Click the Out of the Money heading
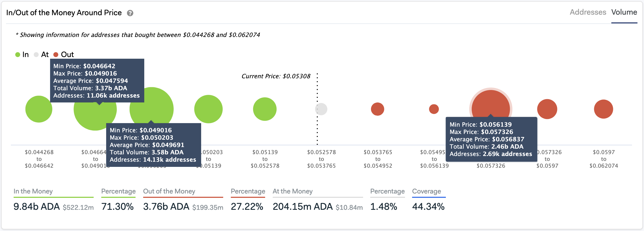The image size is (644, 231). tap(169, 191)
